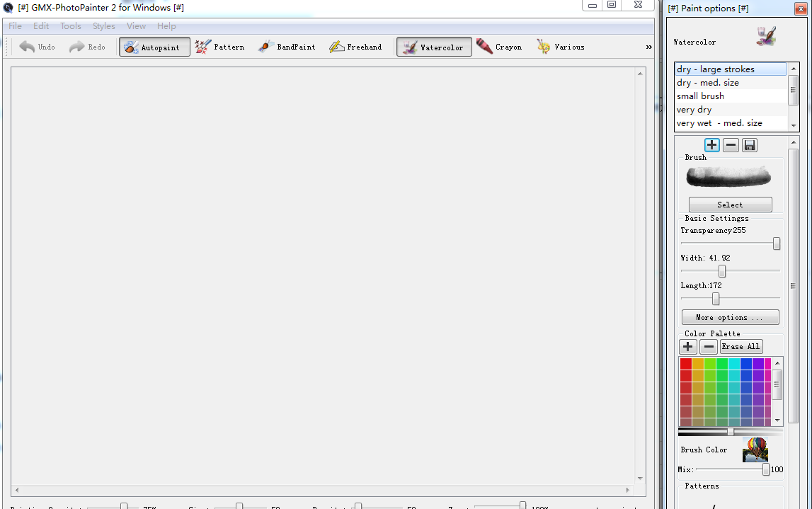This screenshot has width=812, height=509.
Task: Expand the toolbar overflow chevron
Action: 648,47
